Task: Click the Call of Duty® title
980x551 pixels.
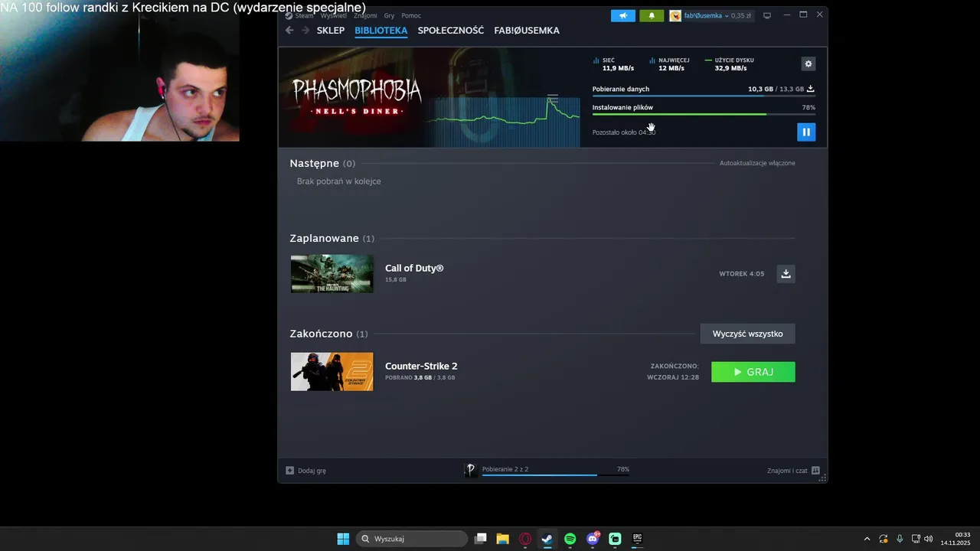Action: [414, 268]
